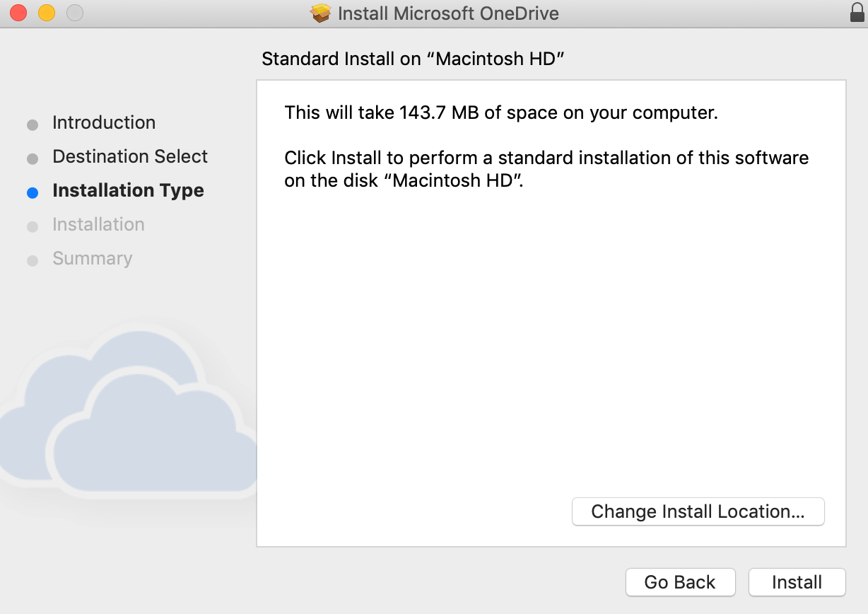The height and width of the screenshot is (614, 868).
Task: Click the gray bullet beside Introduction
Action: point(32,125)
